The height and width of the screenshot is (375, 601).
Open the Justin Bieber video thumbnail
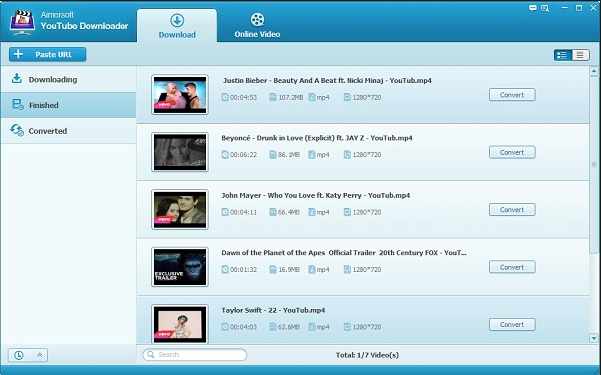click(180, 95)
